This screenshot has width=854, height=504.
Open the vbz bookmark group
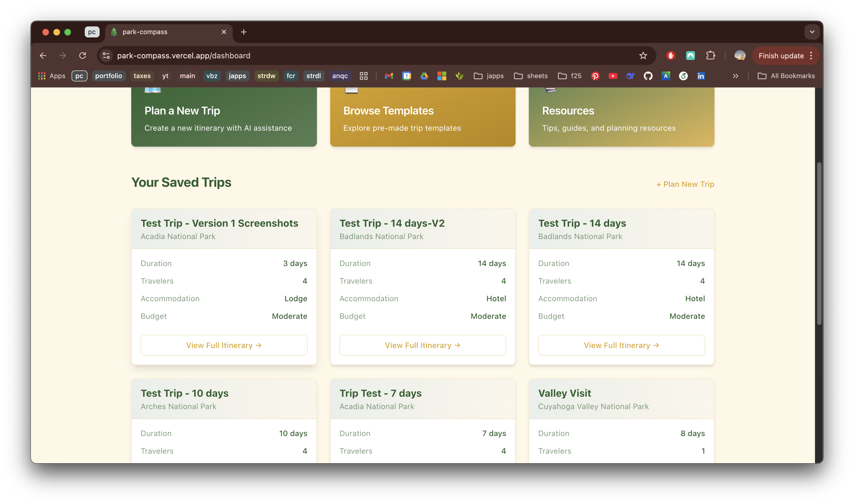212,76
